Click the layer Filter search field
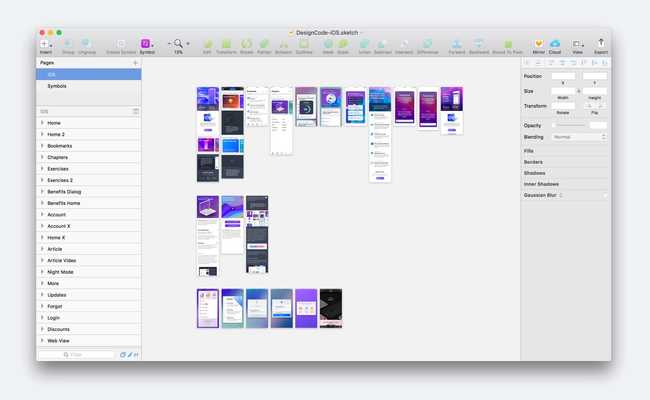 (x=78, y=354)
